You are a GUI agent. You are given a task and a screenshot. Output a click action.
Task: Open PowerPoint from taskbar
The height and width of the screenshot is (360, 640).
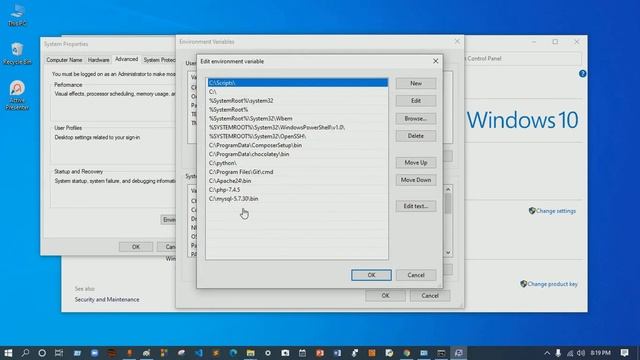(320, 353)
